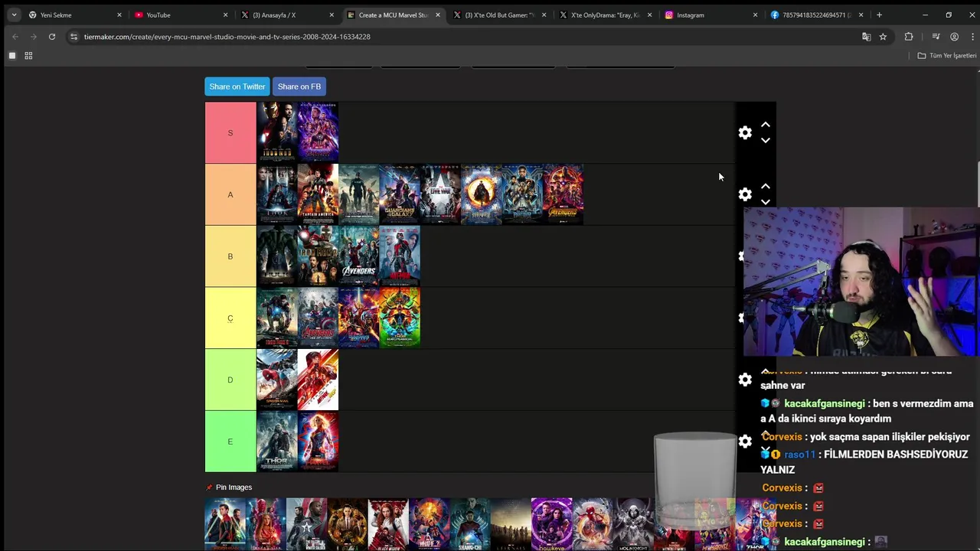Select the Incredible Hulk poster in B tier

(277, 256)
